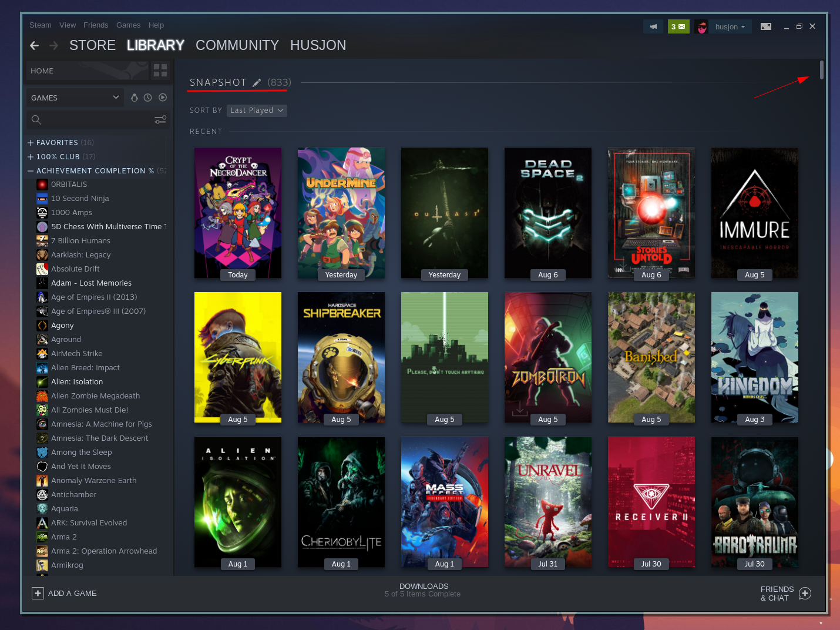Screen dimensions: 840x630
Task: Go to the LIBRARY tab
Action: (156, 45)
